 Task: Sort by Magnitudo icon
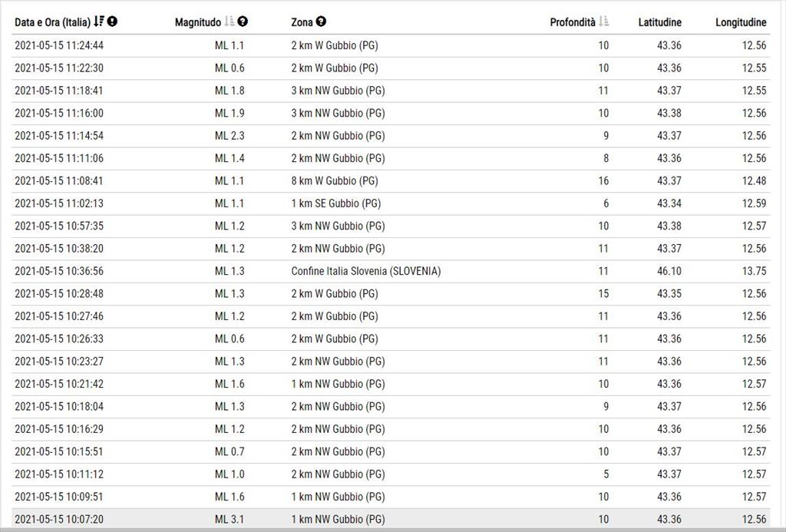click(229, 21)
